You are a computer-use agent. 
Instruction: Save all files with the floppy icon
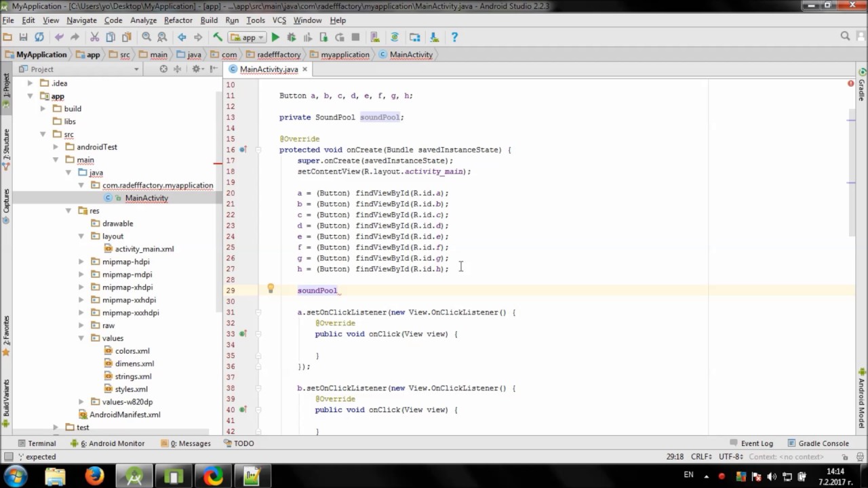(x=23, y=37)
